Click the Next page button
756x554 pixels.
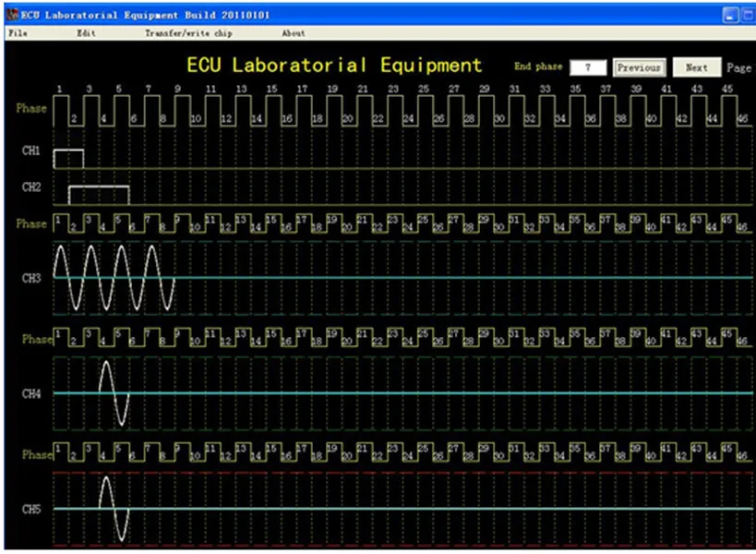tap(697, 67)
